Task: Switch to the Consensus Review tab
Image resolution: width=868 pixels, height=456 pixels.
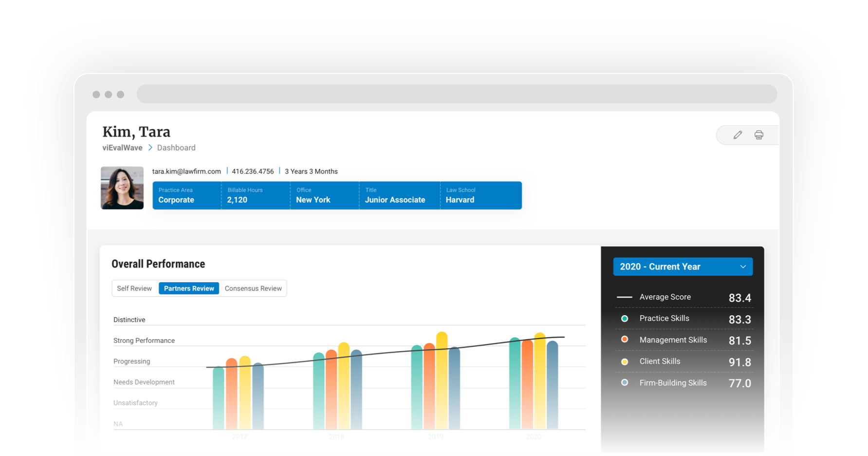Action: 253,288
